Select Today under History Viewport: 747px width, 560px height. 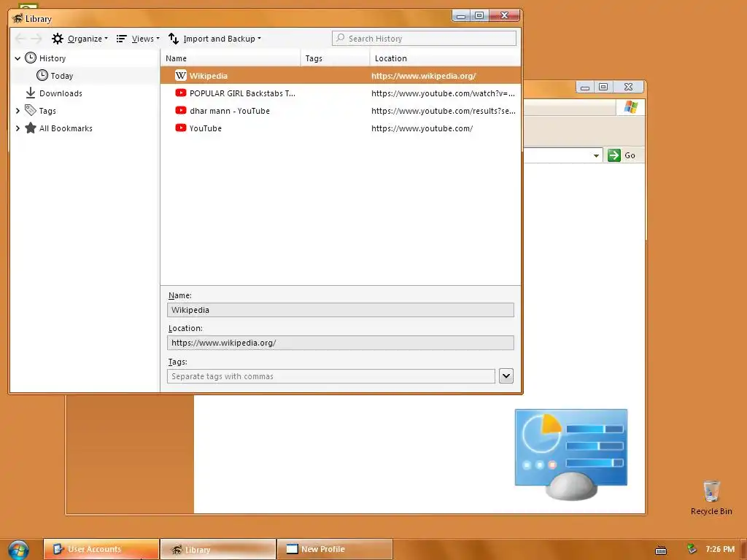coord(62,76)
